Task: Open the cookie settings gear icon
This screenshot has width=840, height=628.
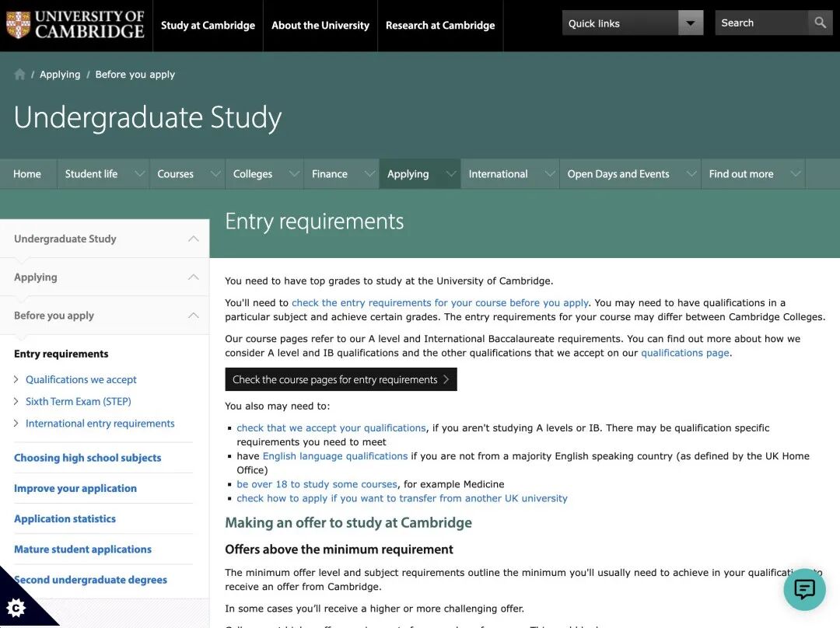Action: 16,608
